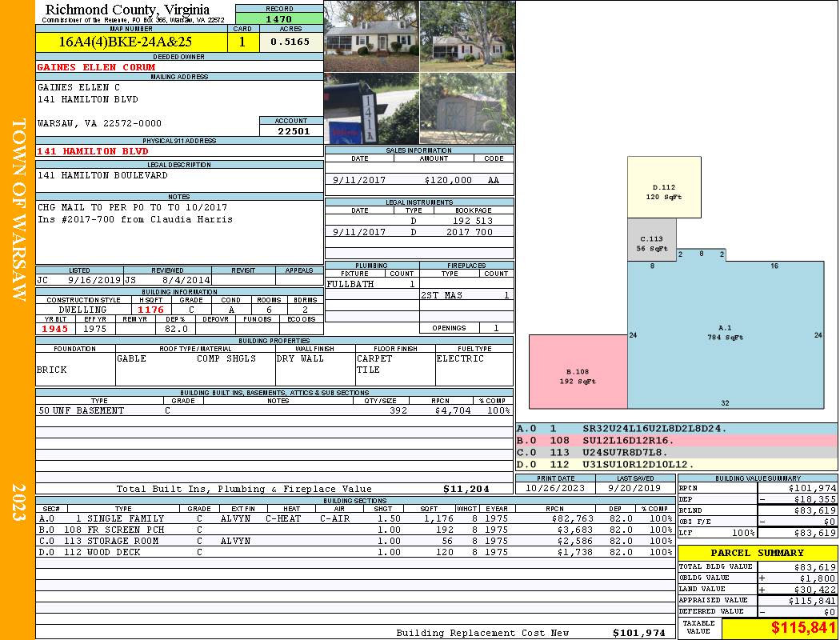The height and width of the screenshot is (640, 840).
Task: Open the top-right house photo
Action: pyautogui.click(x=466, y=37)
